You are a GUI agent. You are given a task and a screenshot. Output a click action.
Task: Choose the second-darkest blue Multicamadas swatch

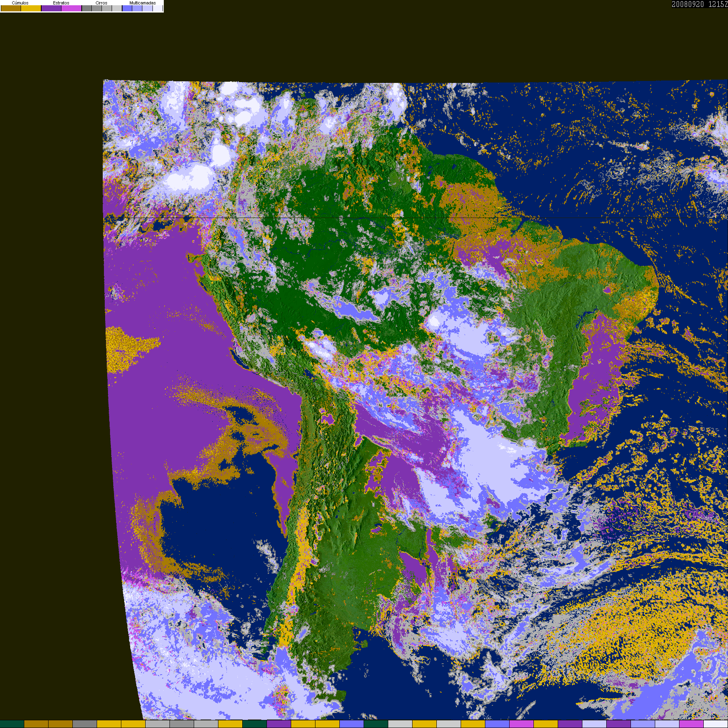[137, 8]
